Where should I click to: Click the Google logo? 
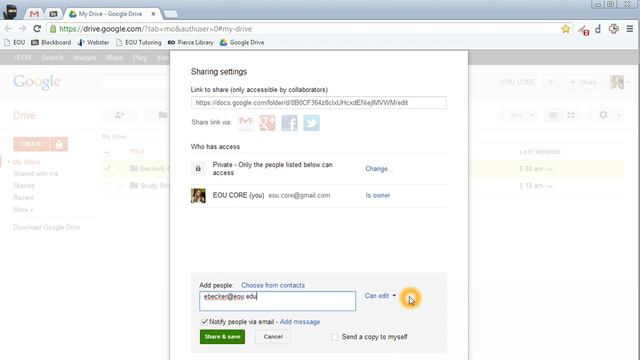pos(37,82)
